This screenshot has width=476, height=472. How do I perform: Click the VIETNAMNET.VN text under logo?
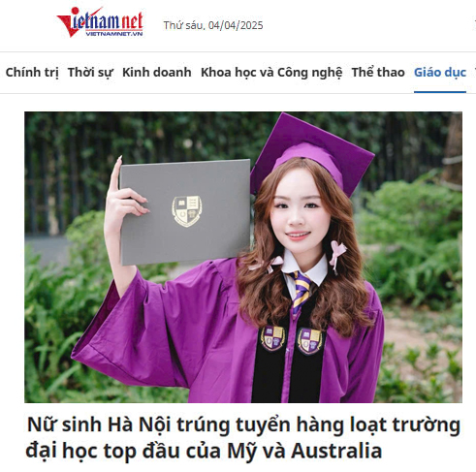[113, 34]
